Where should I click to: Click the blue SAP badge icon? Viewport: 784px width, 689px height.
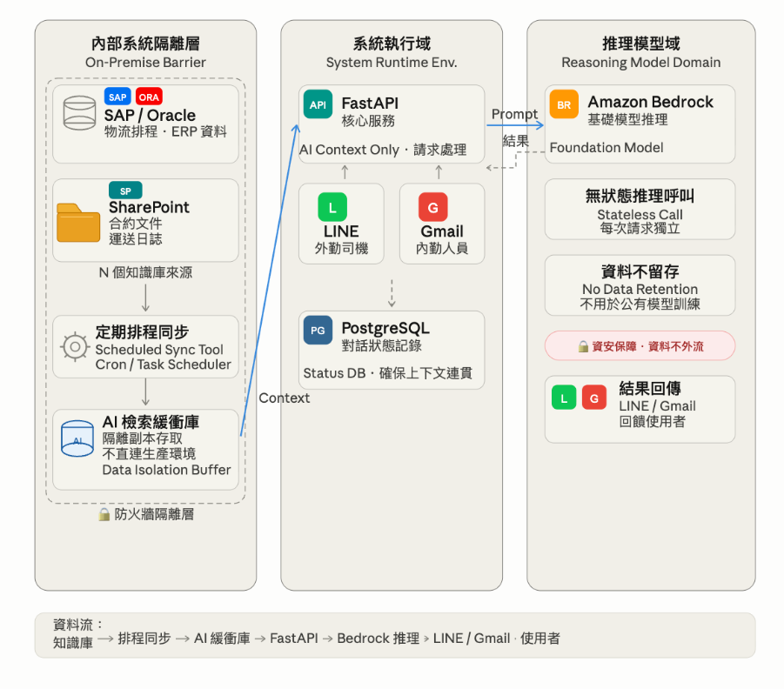click(x=117, y=97)
